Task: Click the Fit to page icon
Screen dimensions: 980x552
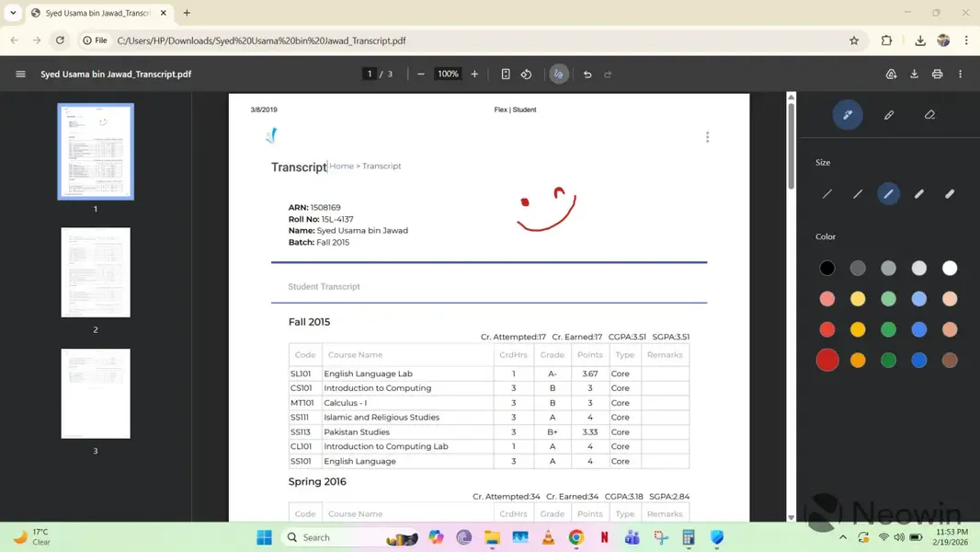Action: (506, 75)
